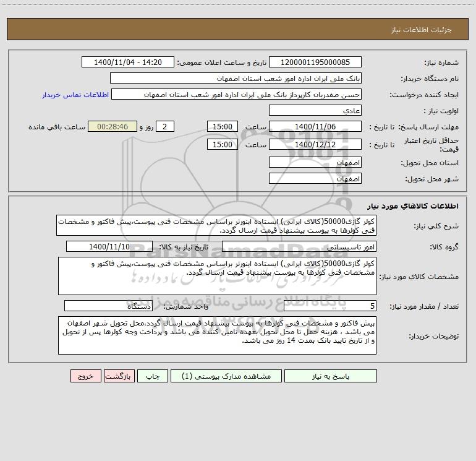
Task: Click the buyer notes text area
Action: click(x=217, y=335)
